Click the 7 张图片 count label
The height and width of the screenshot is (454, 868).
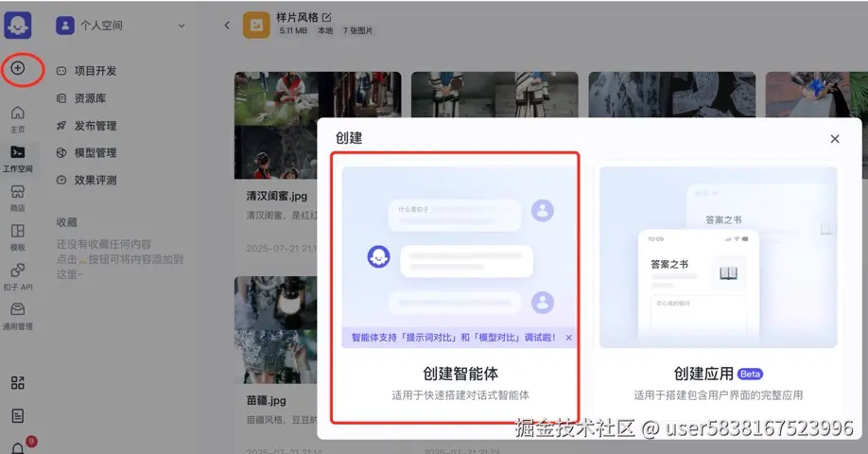(357, 31)
